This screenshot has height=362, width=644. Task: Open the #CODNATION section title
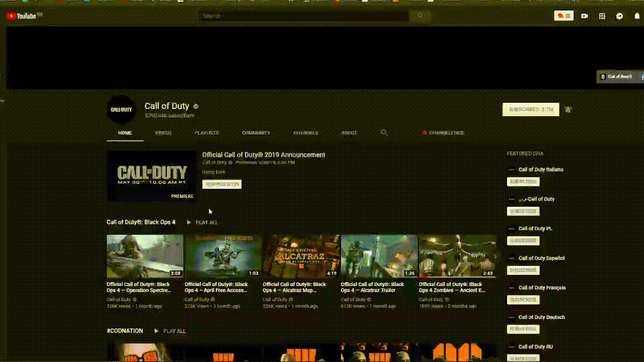coord(125,331)
